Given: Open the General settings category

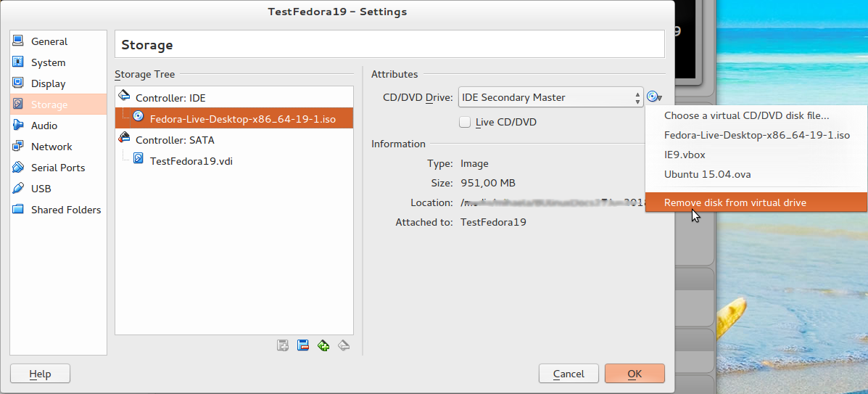Looking at the screenshot, I should 49,42.
